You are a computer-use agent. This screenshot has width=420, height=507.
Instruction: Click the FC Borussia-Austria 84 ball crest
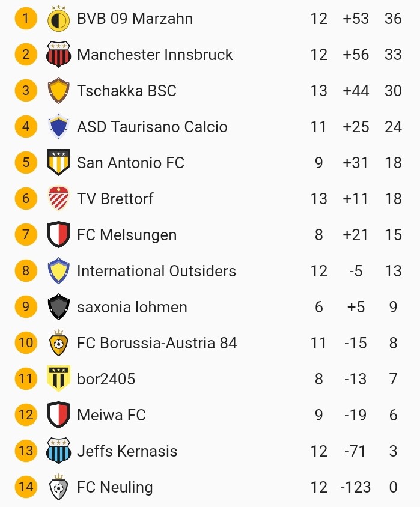(58, 343)
